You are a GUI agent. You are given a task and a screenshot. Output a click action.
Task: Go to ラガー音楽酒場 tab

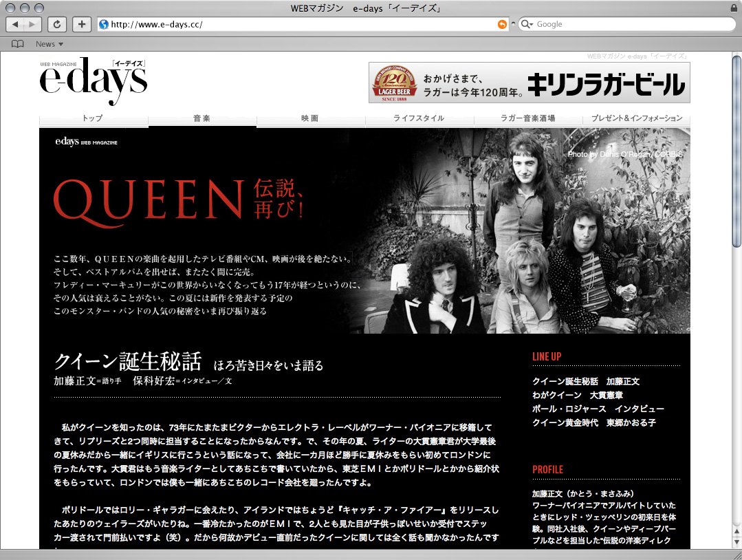[x=527, y=118]
